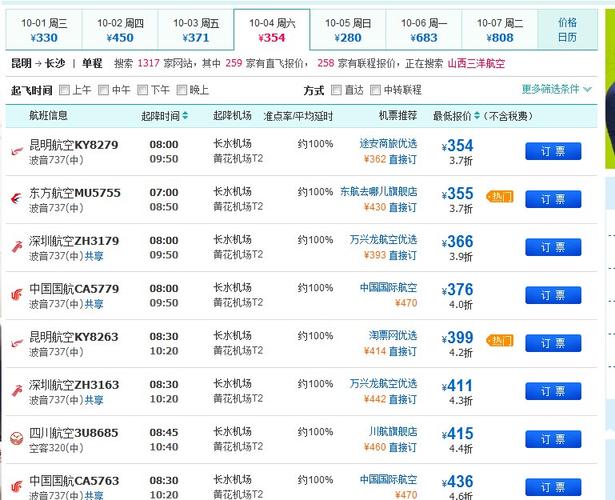The width and height of the screenshot is (615, 500).
Task: Click the ¥399 lowest price for KY8263
Action: (457, 337)
